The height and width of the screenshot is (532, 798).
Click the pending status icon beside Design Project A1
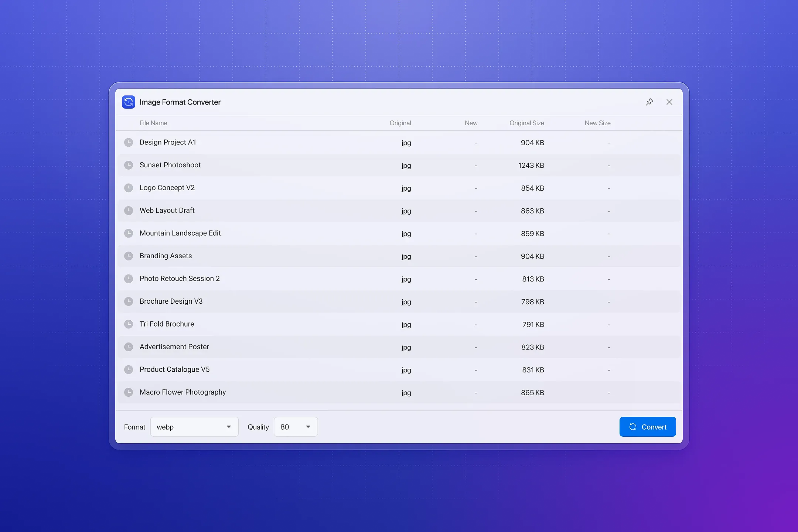click(129, 142)
